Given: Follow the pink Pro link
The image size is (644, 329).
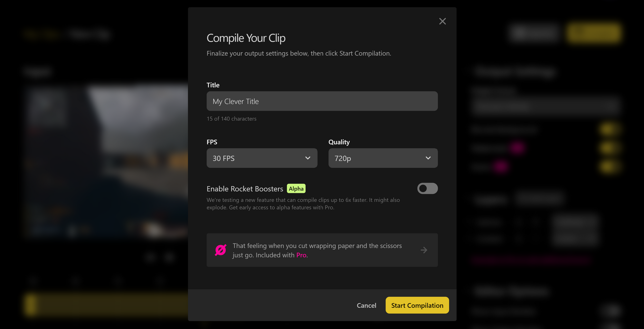Looking at the screenshot, I should coord(301,255).
